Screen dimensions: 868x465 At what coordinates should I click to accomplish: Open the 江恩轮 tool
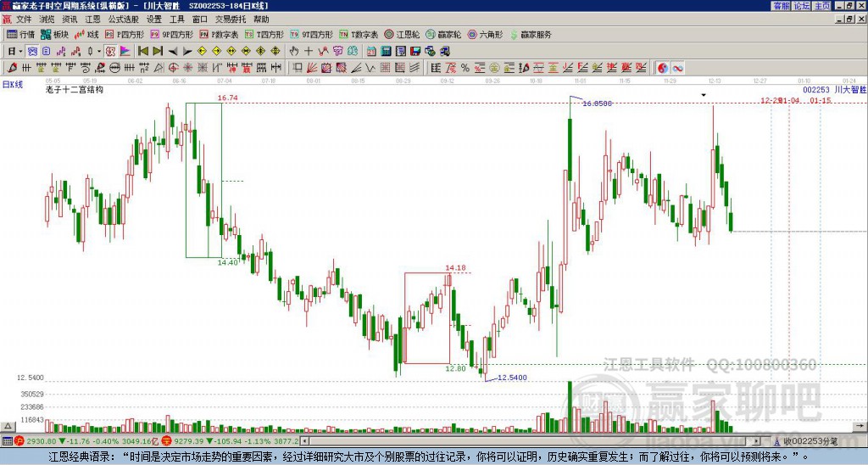coord(402,35)
